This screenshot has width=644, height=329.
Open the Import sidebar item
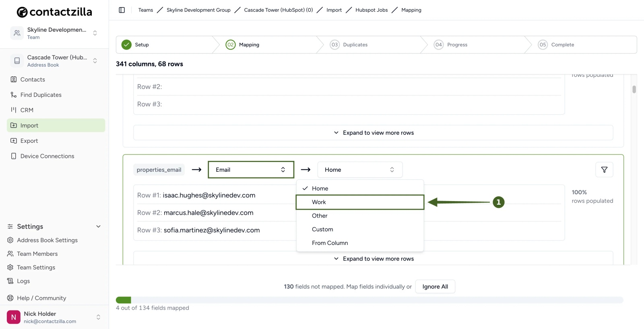56,125
